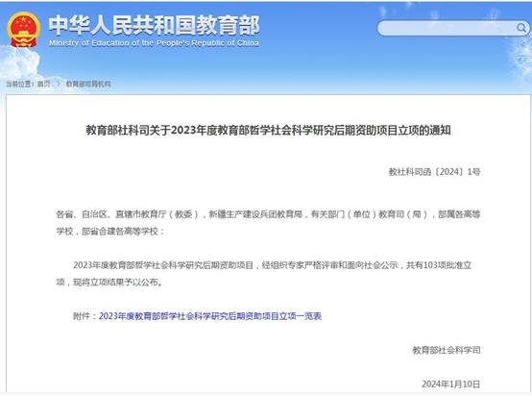Open the 教育部司局机构 breadcrumb link

pyautogui.click(x=88, y=84)
